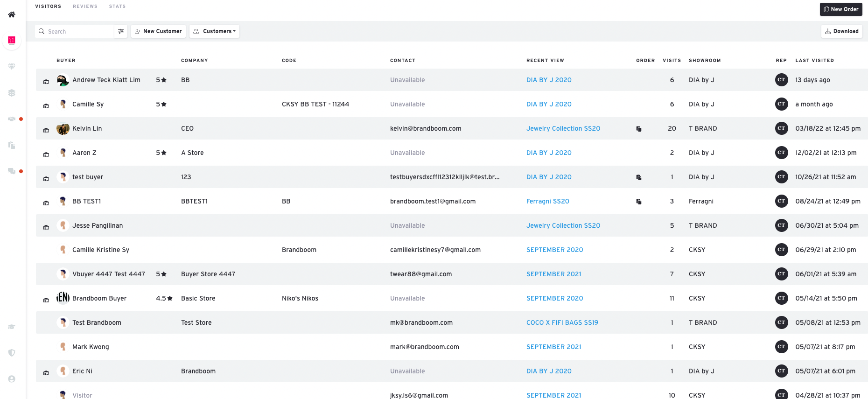The image size is (868, 399).
Task: Click the email brandboom.test1@gmail.com
Action: point(433,201)
